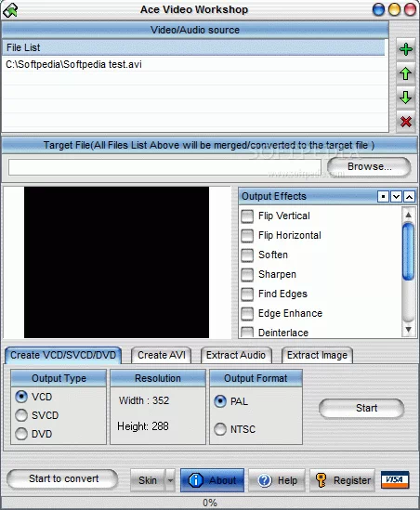
Task: Click the VISA payment icon
Action: point(395,479)
